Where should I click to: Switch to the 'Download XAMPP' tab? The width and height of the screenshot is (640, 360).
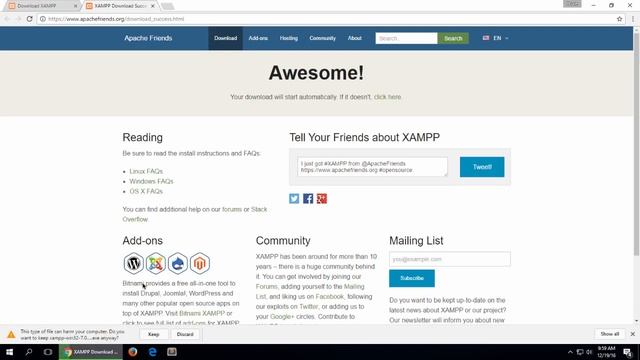tap(41, 6)
